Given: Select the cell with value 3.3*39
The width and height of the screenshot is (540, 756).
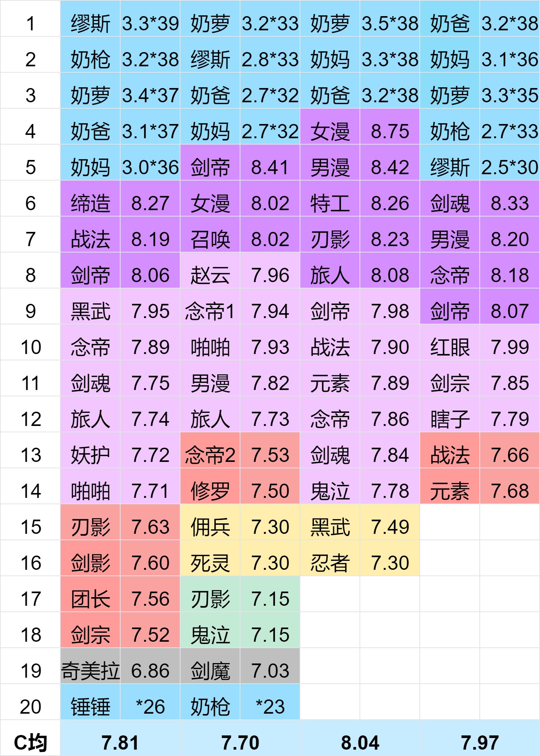Looking at the screenshot, I should [x=150, y=19].
